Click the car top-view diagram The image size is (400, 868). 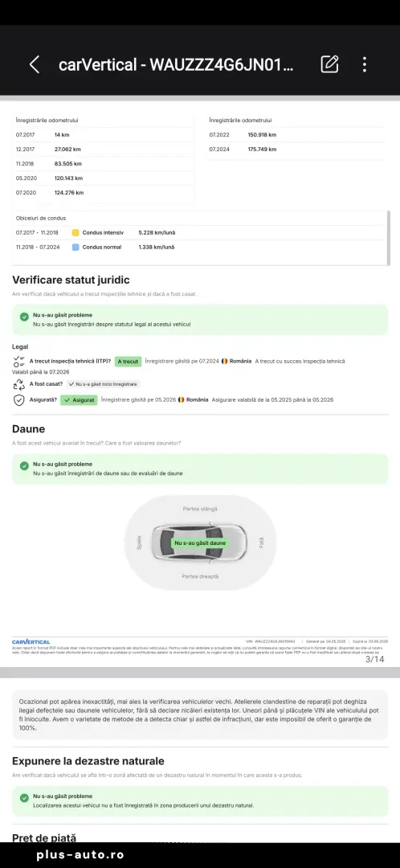[x=200, y=543]
